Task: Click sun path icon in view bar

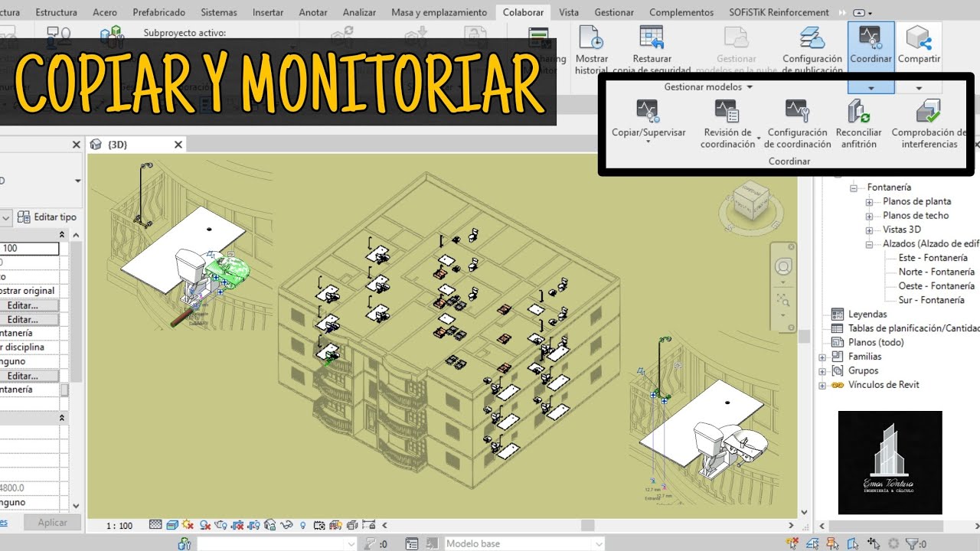Action: [188, 525]
